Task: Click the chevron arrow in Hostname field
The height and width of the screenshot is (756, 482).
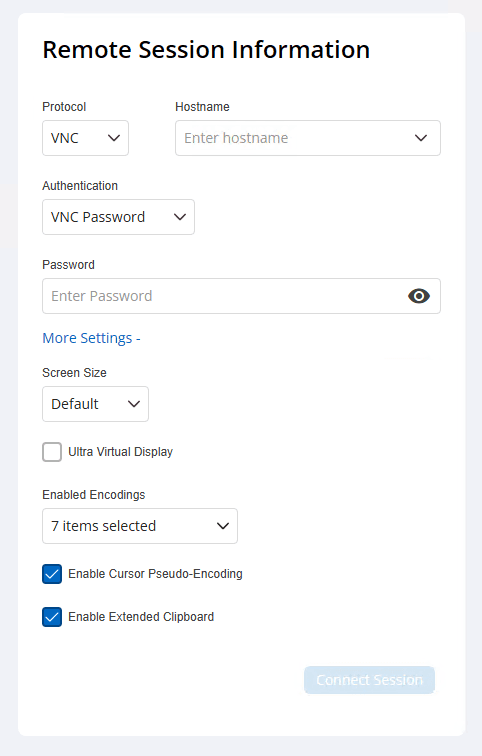Action: [421, 138]
